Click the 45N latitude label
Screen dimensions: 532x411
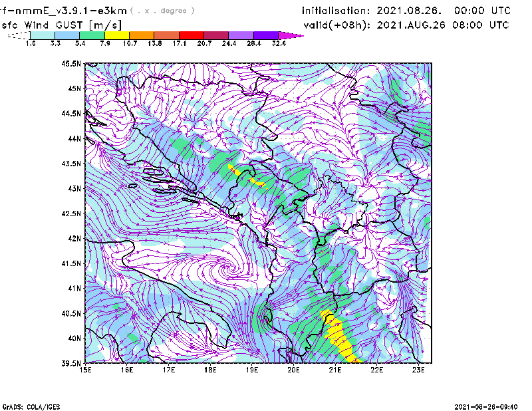pyautogui.click(x=74, y=88)
